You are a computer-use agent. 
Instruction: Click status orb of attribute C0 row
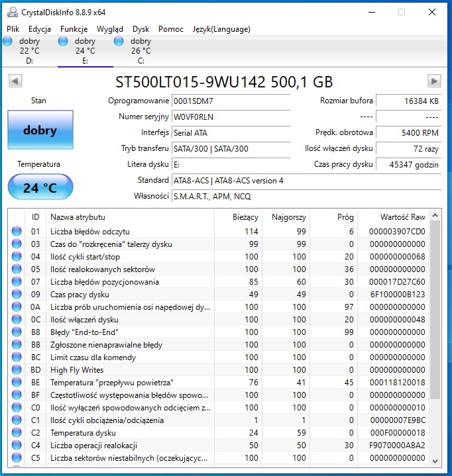pyautogui.click(x=17, y=407)
